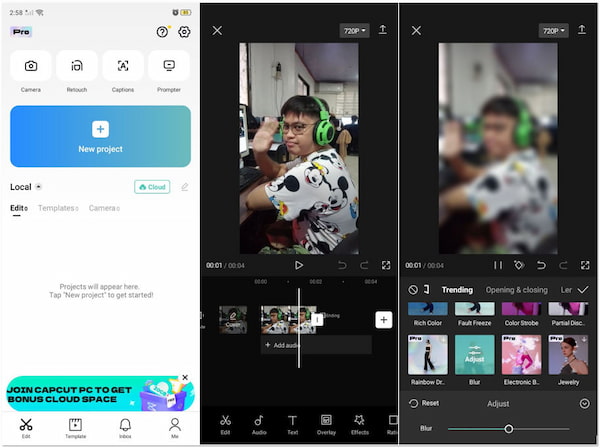Choose the Rainbow Dr. effect
The height and width of the screenshot is (448, 600).
tap(428, 360)
